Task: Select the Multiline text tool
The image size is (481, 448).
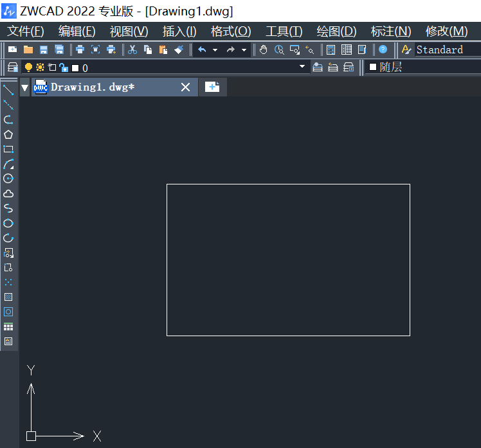Action: click(x=8, y=341)
